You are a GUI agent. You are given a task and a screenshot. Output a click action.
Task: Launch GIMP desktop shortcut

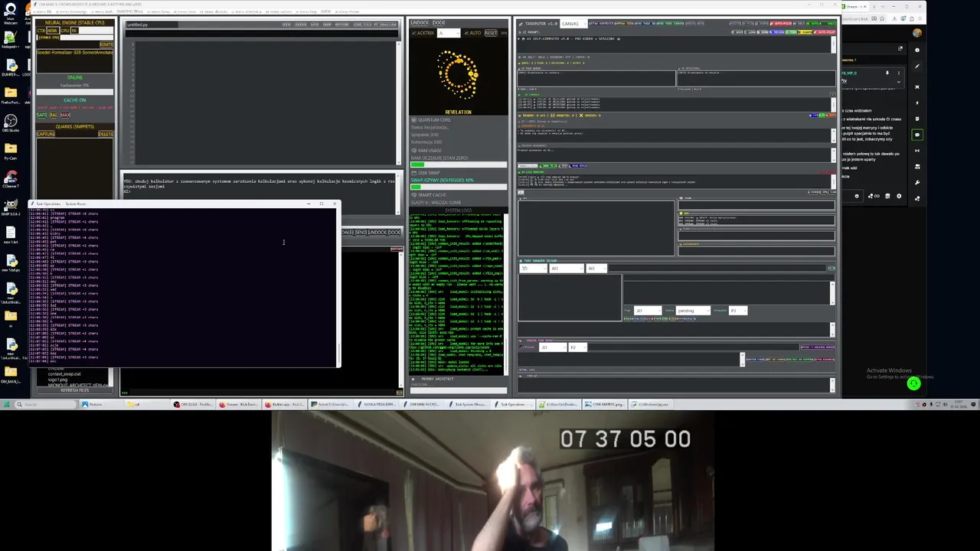coord(10,205)
